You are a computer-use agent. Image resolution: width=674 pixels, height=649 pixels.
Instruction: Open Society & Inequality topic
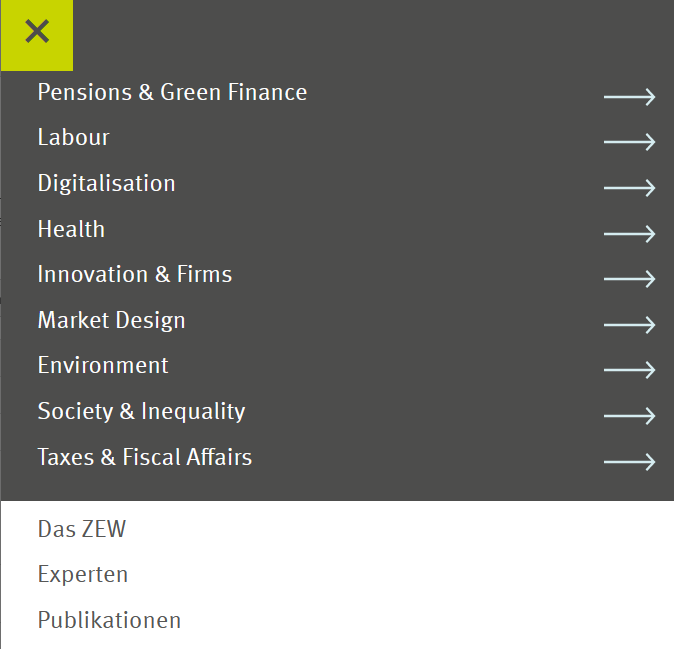click(x=141, y=411)
